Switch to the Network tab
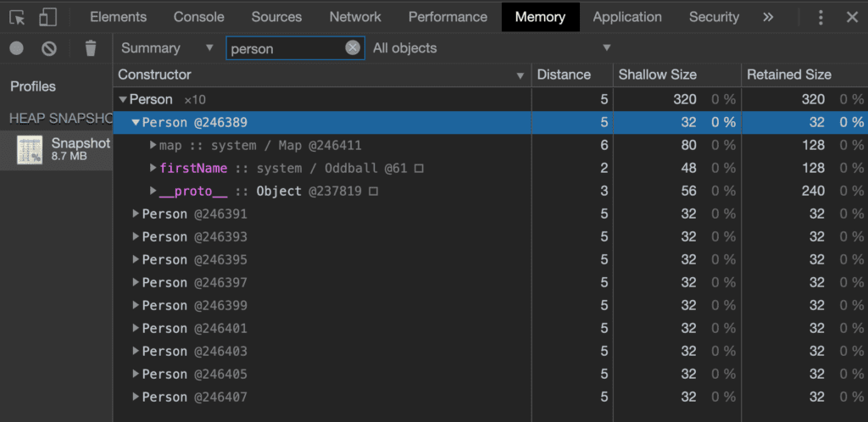Screen dimensions: 868x422 (355, 17)
